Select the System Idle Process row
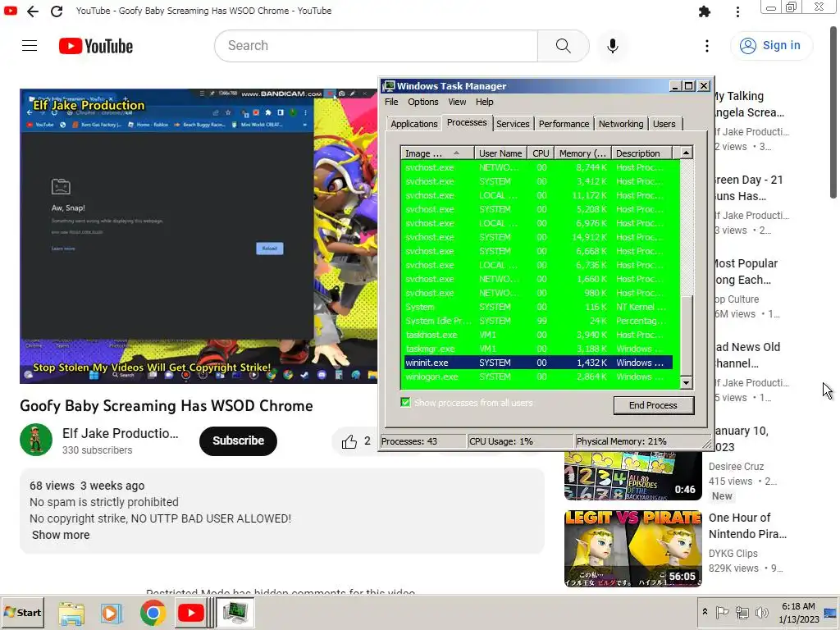Image resolution: width=840 pixels, height=630 pixels. pyautogui.click(x=538, y=321)
